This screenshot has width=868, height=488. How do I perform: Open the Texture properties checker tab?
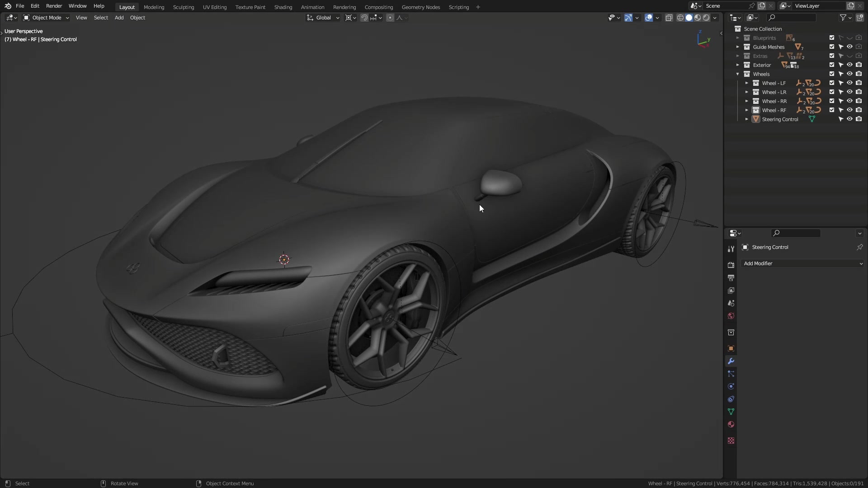point(731,441)
